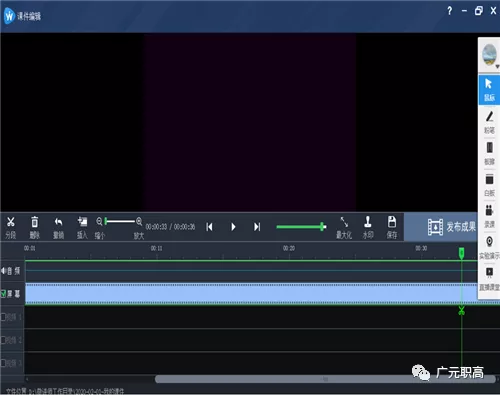Expand the user avatar dropdown arrow
The image size is (500, 395).
[497, 67]
